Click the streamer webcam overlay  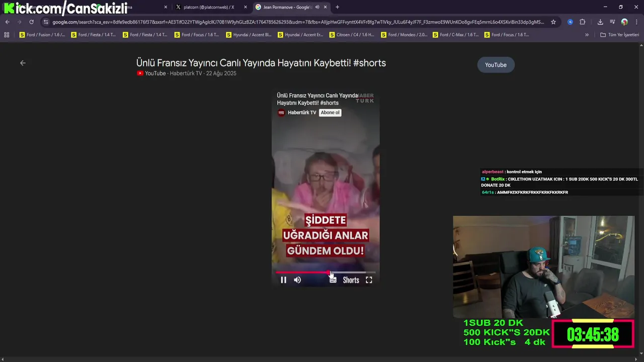543,267
